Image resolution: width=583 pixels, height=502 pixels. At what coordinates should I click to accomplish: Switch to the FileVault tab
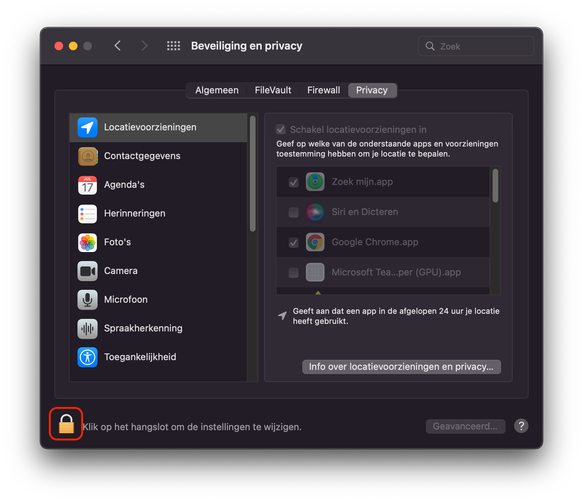pos(273,90)
